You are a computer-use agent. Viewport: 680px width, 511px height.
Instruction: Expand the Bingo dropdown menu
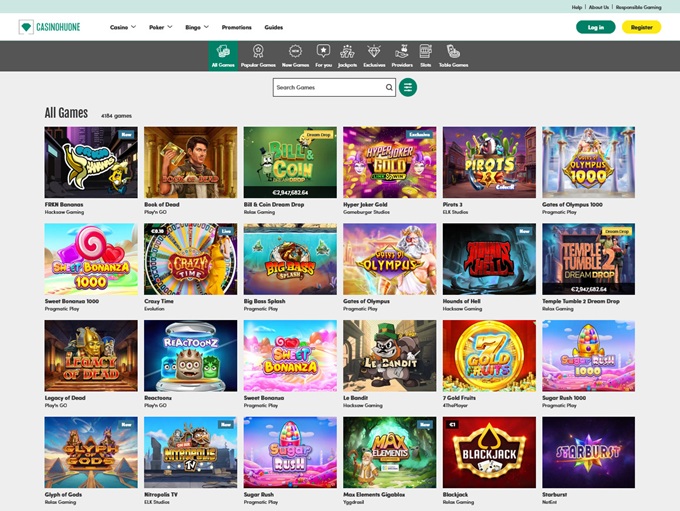click(x=196, y=27)
